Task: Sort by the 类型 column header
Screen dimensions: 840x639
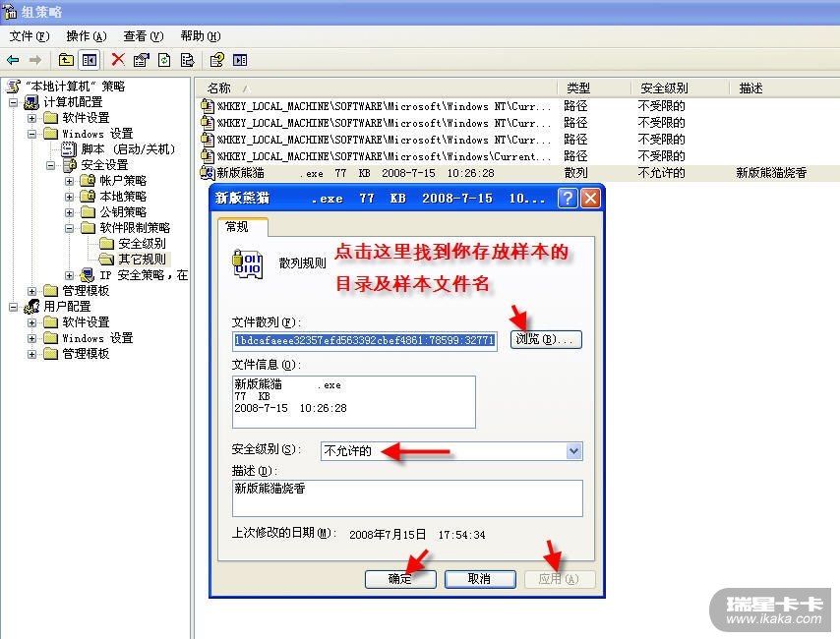Action: click(x=595, y=87)
